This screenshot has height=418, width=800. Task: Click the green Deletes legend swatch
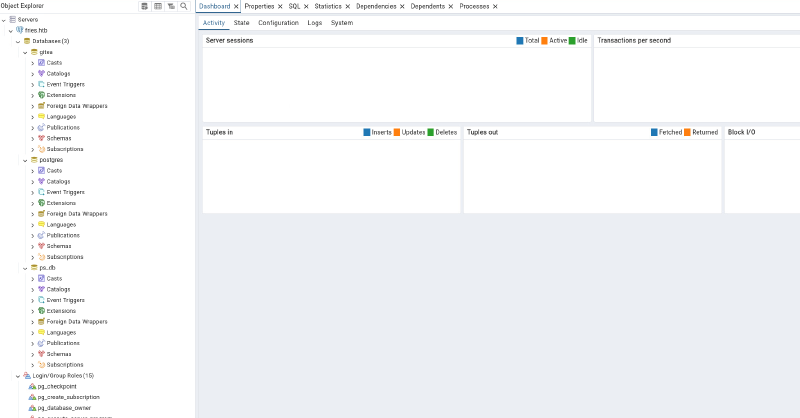point(431,132)
